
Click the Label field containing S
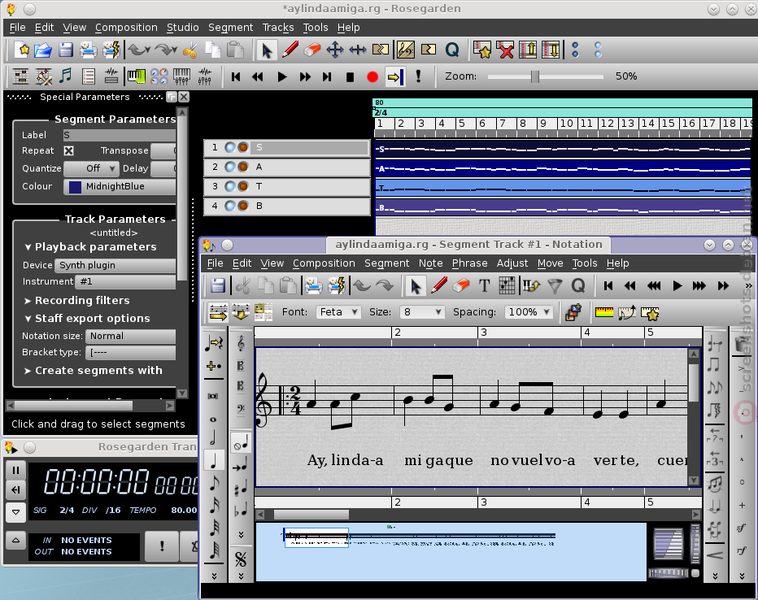pos(119,135)
